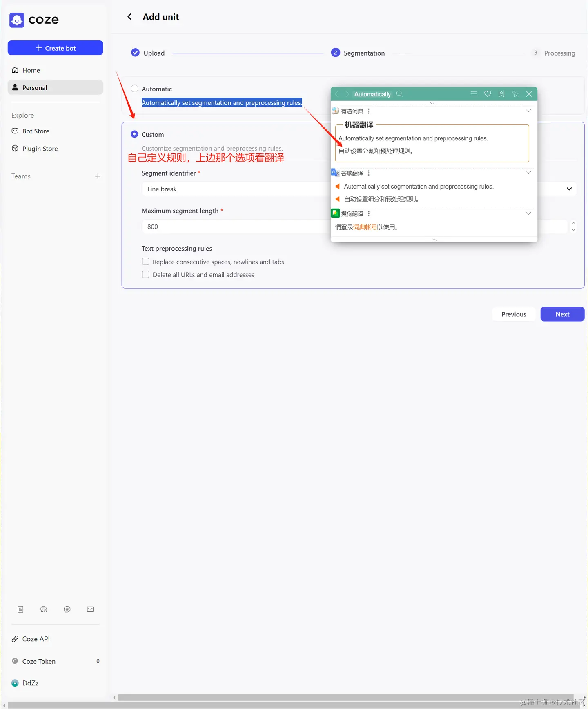Image resolution: width=588 pixels, height=709 pixels.
Task: Click the Upload step checkmark
Action: 135,53
